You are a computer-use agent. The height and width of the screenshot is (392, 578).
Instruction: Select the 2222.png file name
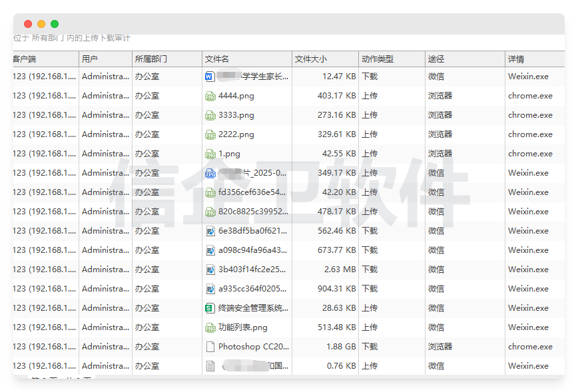point(236,134)
